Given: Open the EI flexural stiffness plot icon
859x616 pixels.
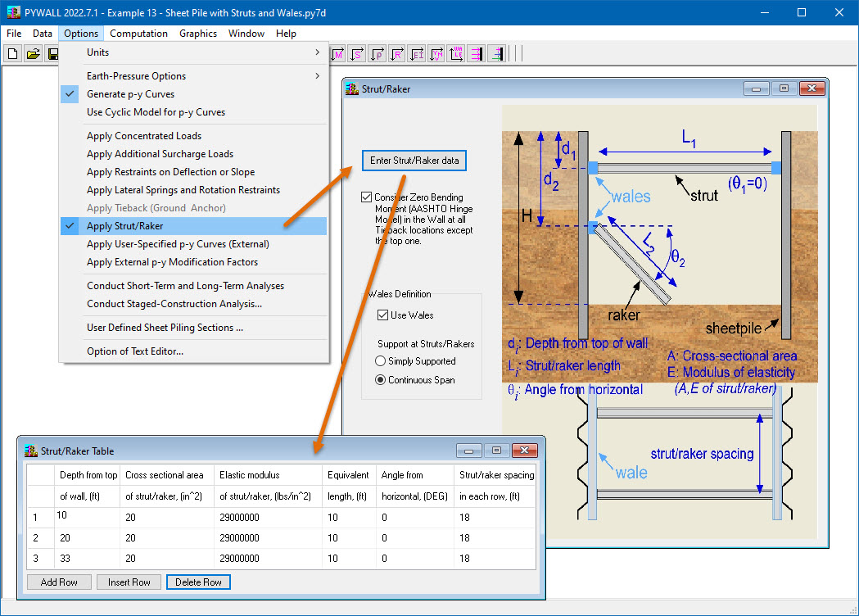Looking at the screenshot, I should click(418, 53).
